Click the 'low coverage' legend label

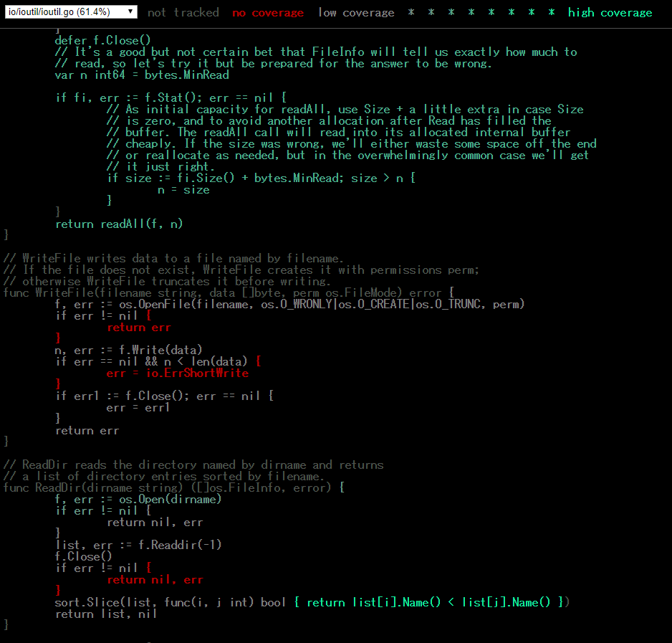tap(356, 13)
